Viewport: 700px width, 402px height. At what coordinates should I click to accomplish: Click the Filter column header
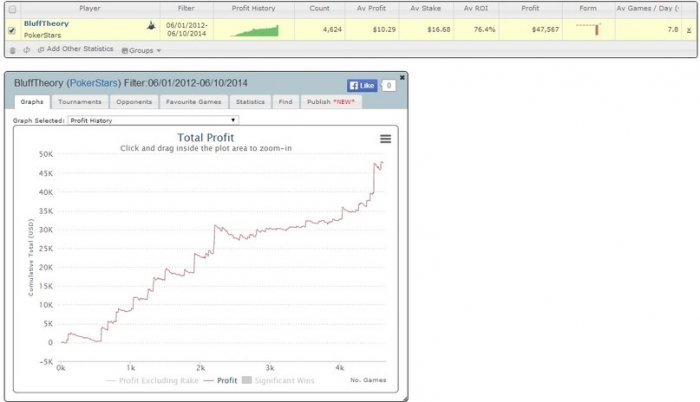click(186, 8)
